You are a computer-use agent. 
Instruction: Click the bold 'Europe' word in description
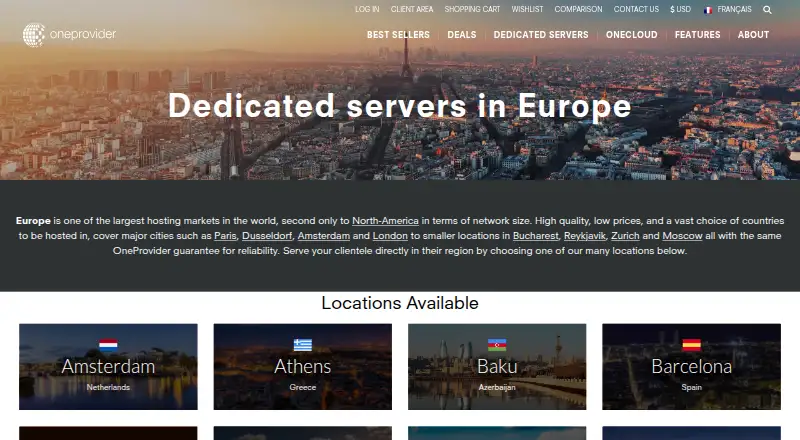(x=33, y=221)
